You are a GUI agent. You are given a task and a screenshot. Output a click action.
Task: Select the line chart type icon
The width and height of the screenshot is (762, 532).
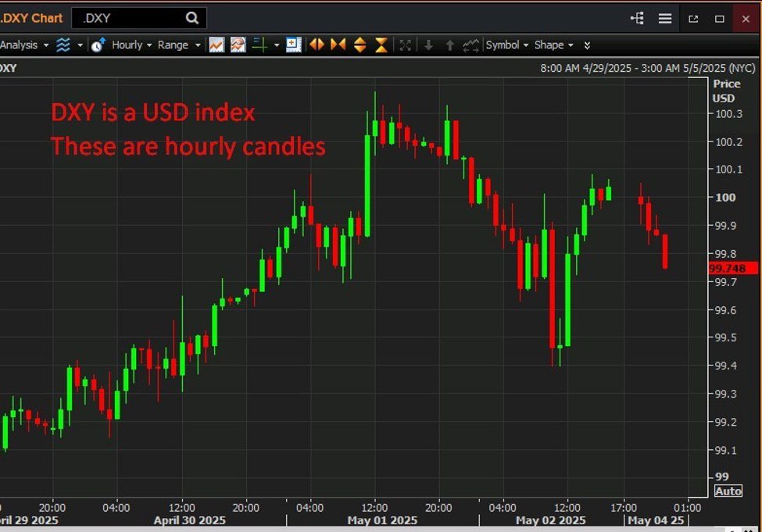click(216, 45)
